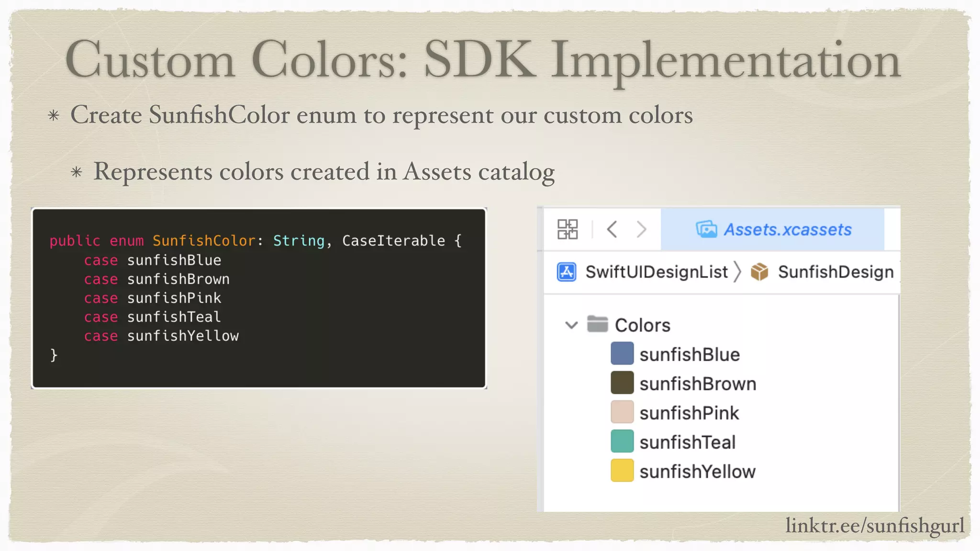Screen dimensions: 980x551
Task: Select sunfishTeal in asset list
Action: pyautogui.click(x=687, y=442)
